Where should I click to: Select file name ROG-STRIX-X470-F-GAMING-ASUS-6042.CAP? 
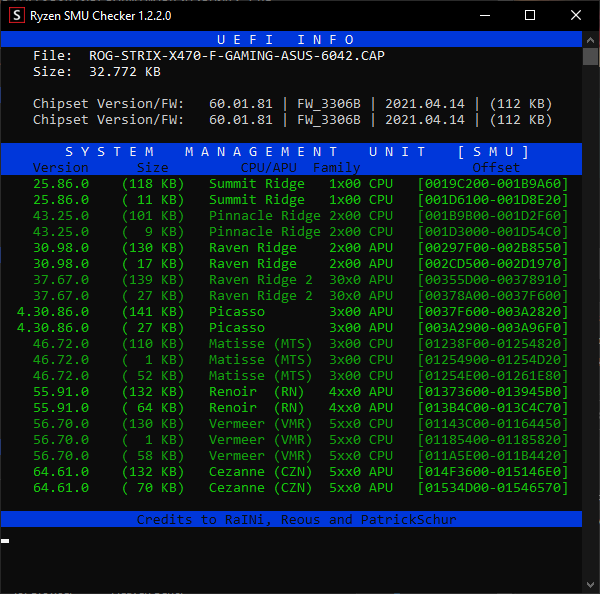pos(237,56)
